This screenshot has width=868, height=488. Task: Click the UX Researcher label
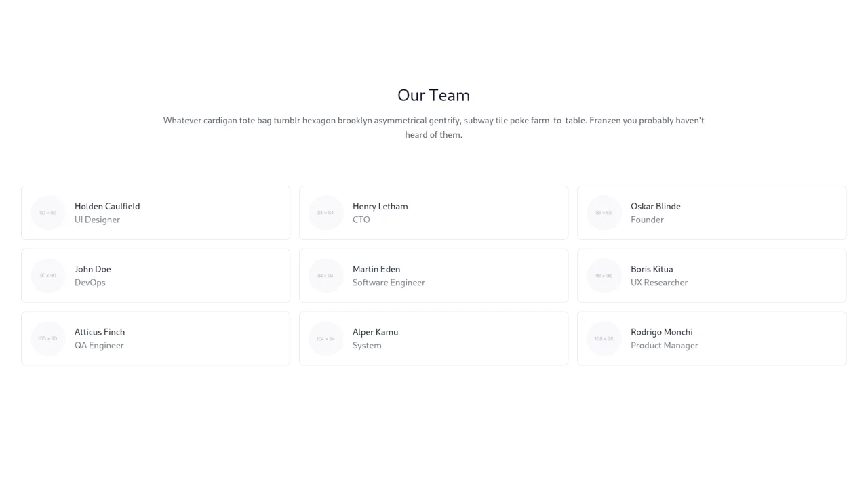659,283
